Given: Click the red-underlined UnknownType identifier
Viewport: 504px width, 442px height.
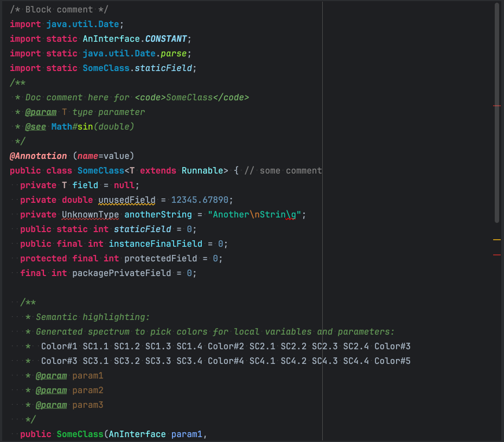Looking at the screenshot, I should [90, 215].
